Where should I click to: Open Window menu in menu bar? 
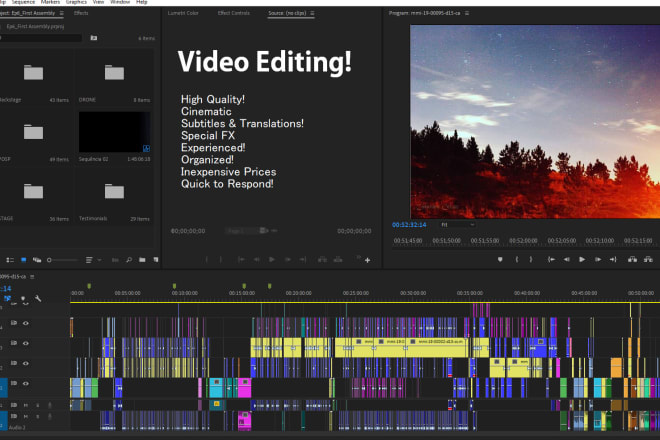pyautogui.click(x=120, y=2)
